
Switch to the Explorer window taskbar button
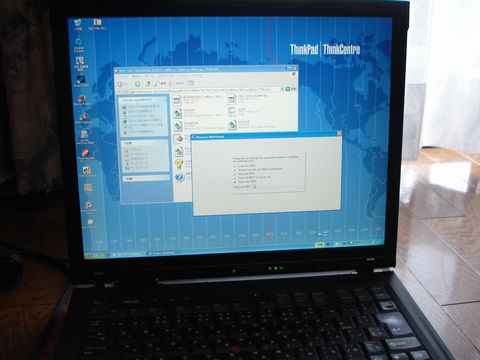(128, 254)
